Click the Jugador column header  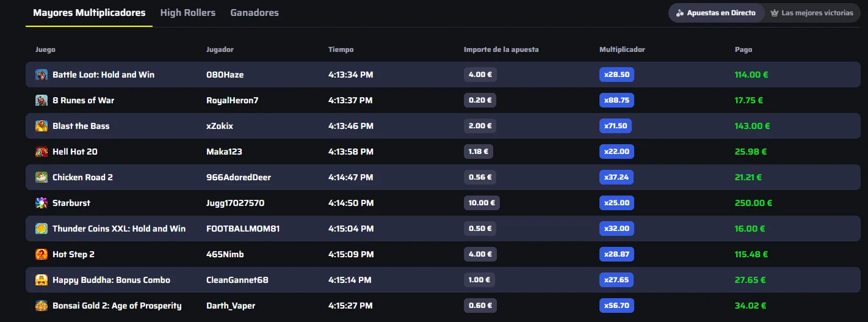click(x=220, y=49)
